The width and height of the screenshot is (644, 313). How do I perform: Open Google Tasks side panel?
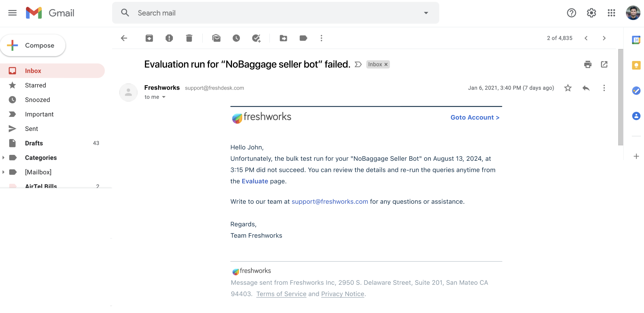636,91
